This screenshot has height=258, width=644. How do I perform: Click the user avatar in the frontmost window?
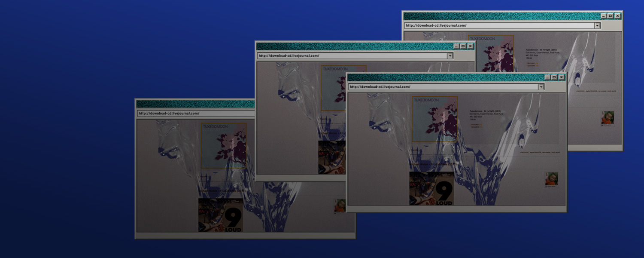(x=552, y=178)
